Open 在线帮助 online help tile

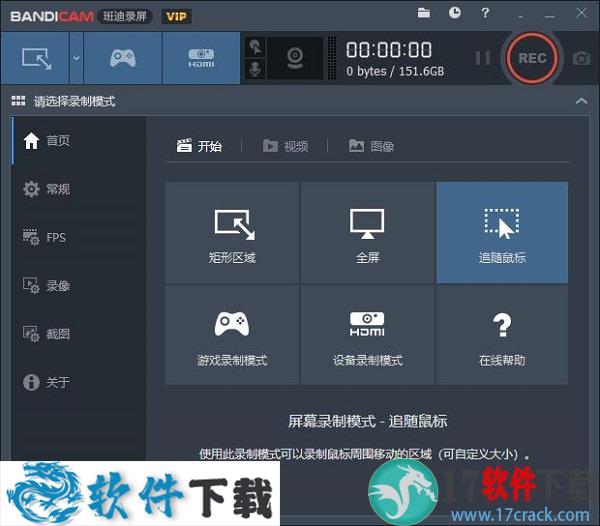pos(502,334)
